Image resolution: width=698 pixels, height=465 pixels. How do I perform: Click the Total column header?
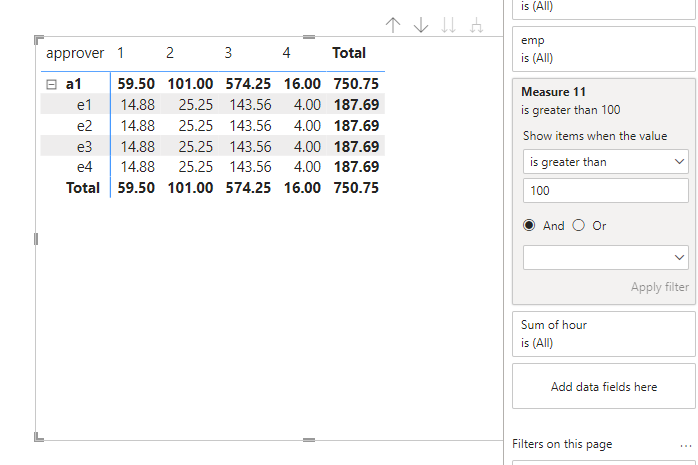click(349, 53)
